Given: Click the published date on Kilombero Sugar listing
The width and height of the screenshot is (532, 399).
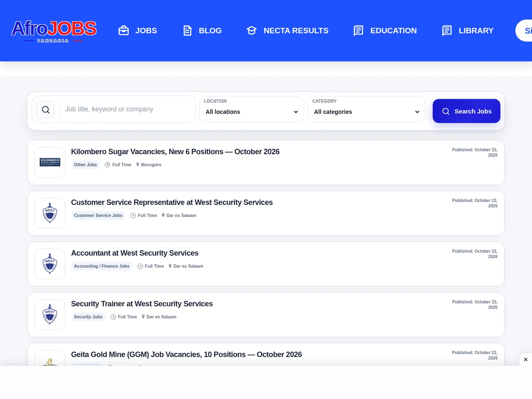Looking at the screenshot, I should pyautogui.click(x=475, y=153).
